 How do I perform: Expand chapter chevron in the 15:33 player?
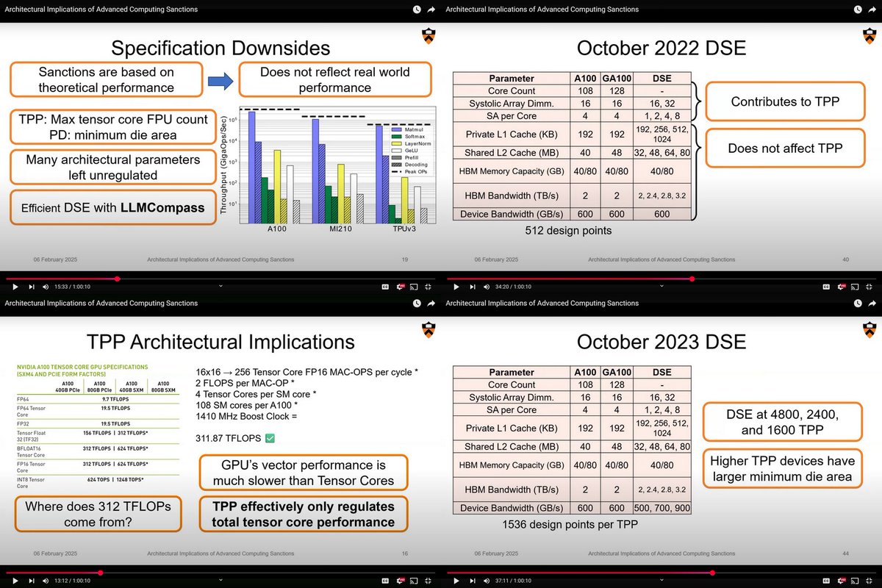(x=220, y=286)
